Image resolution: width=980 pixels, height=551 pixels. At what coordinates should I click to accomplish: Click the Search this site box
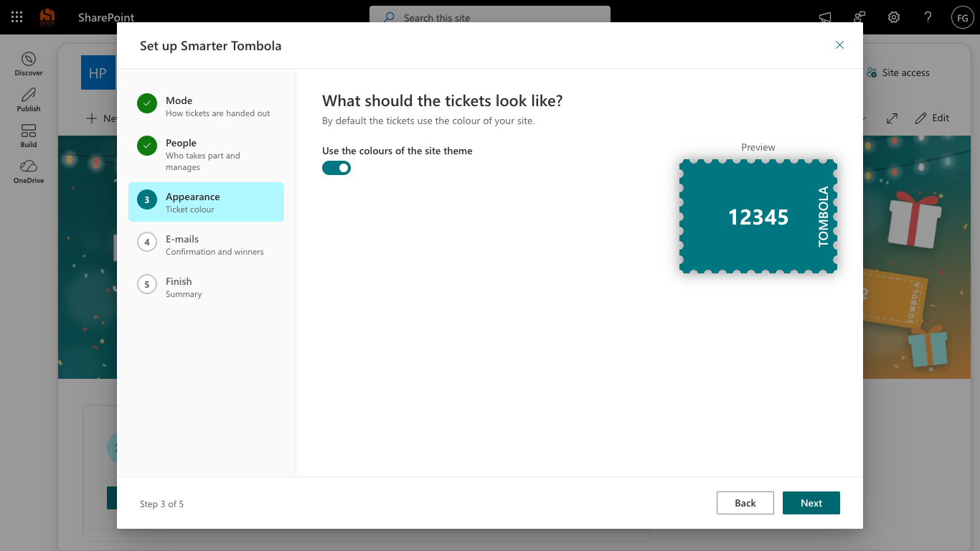490,17
